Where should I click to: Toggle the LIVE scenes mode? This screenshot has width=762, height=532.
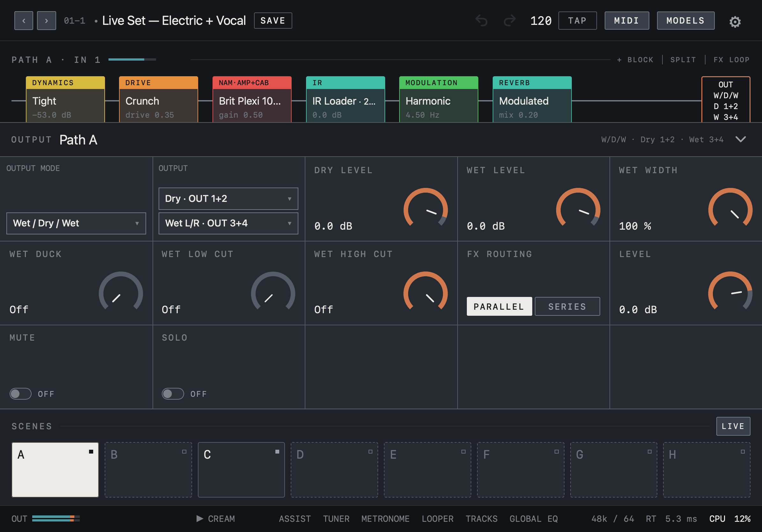click(733, 426)
